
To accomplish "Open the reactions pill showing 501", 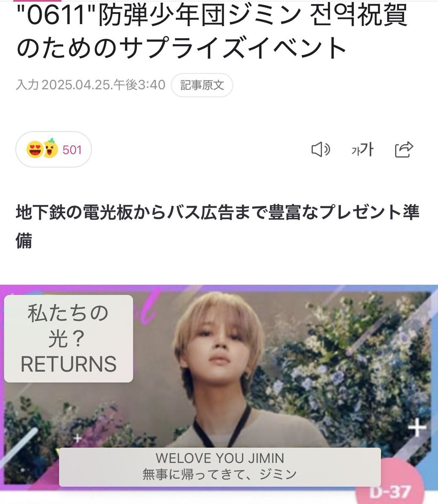I will [53, 150].
